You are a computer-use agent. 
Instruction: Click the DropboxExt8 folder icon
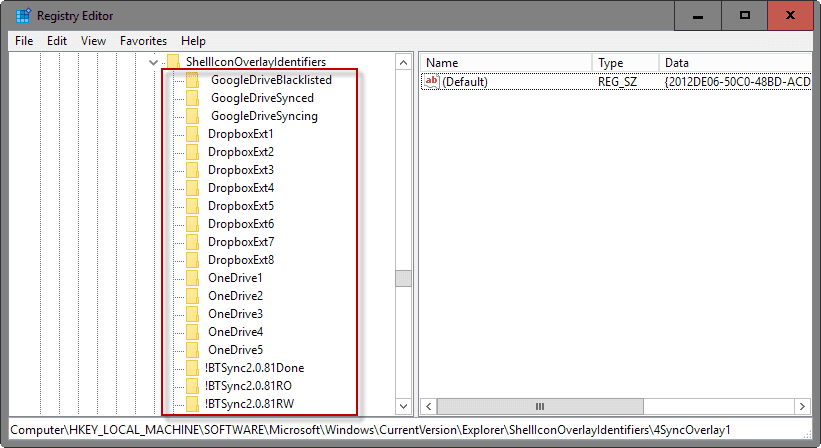tap(192, 260)
